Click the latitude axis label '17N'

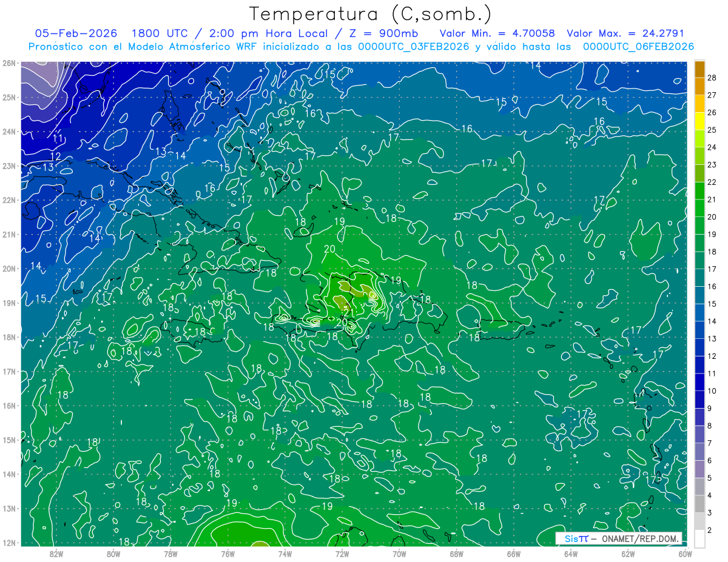8,371
